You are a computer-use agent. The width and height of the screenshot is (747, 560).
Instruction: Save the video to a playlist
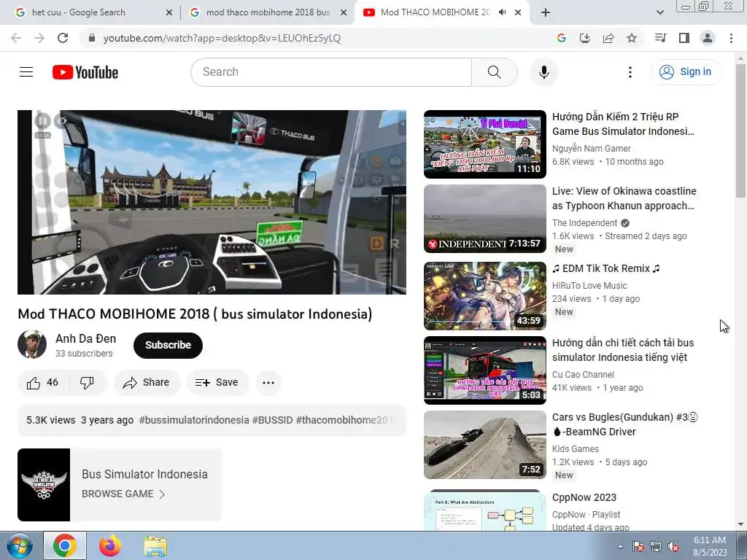pyautogui.click(x=217, y=382)
